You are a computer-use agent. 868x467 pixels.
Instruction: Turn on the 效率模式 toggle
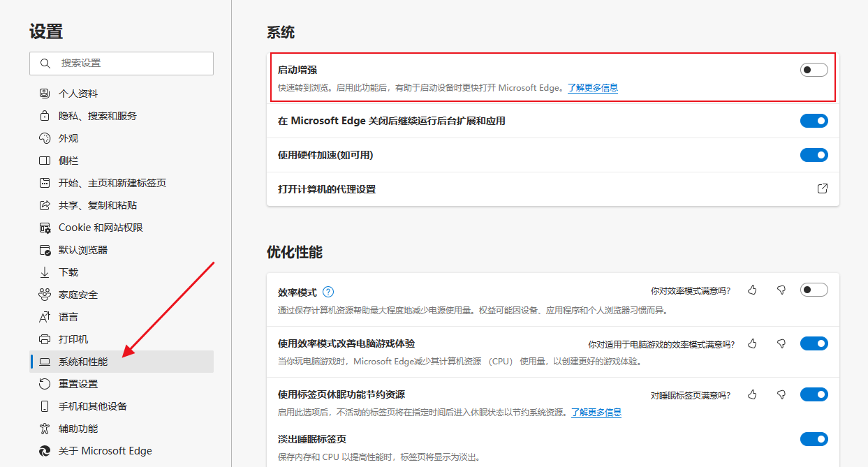(x=814, y=290)
